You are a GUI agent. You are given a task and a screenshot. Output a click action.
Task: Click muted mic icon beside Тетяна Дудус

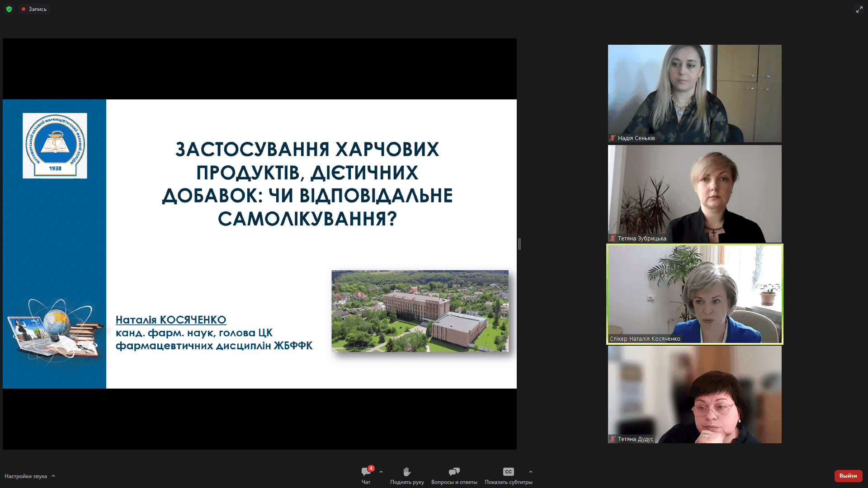click(x=613, y=439)
